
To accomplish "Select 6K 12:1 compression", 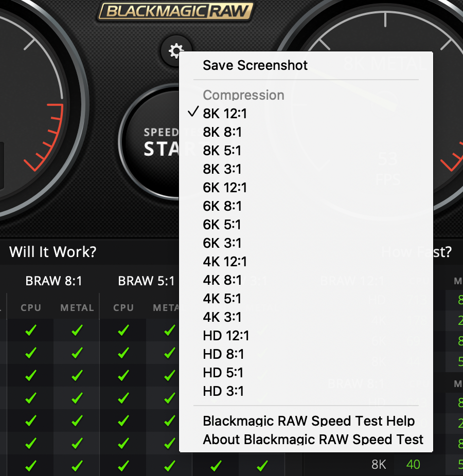I will [306, 188].
